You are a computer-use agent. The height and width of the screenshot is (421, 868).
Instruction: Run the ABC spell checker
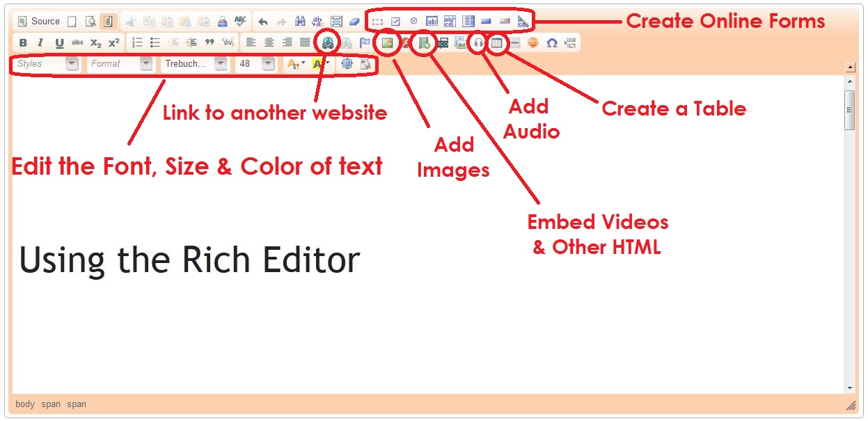point(239,22)
